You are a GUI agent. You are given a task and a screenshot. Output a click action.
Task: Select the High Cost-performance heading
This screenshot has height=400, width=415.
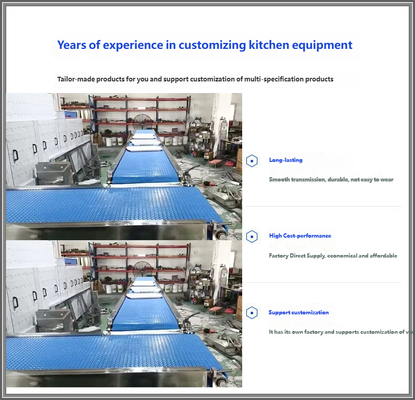pos(300,236)
